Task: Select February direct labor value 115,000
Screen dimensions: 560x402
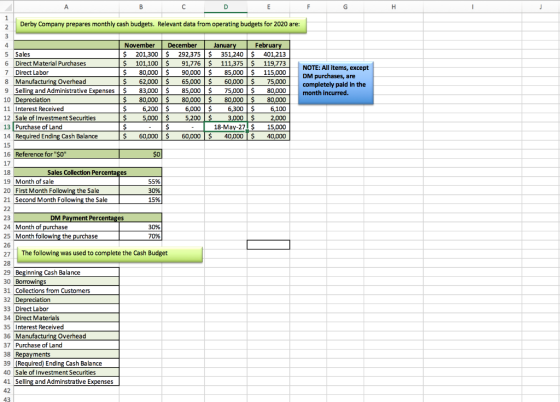Action: pyautogui.click(x=269, y=72)
